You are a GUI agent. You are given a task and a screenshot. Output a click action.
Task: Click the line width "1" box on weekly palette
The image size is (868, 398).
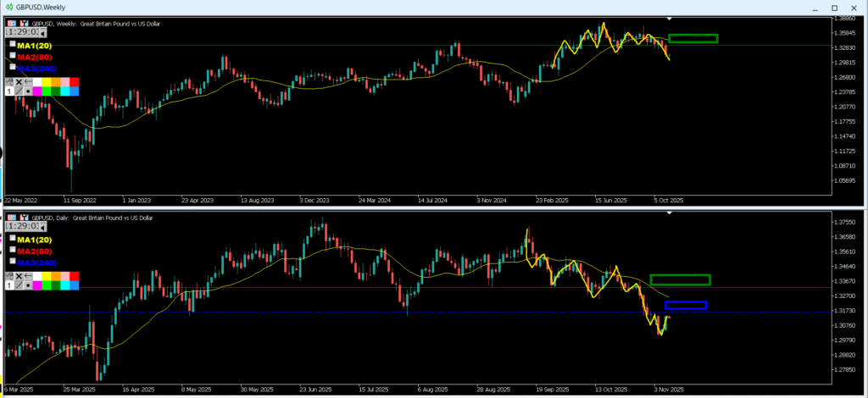pos(9,90)
